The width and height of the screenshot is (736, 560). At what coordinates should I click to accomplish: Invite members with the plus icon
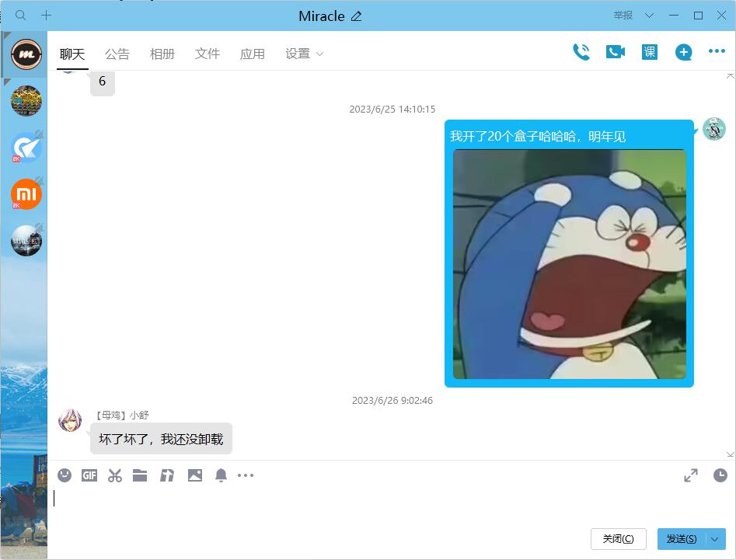point(682,51)
